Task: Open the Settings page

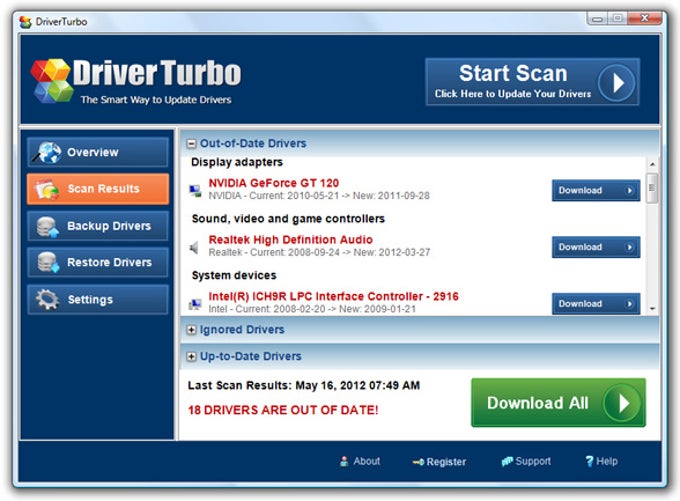Action: tap(98, 299)
